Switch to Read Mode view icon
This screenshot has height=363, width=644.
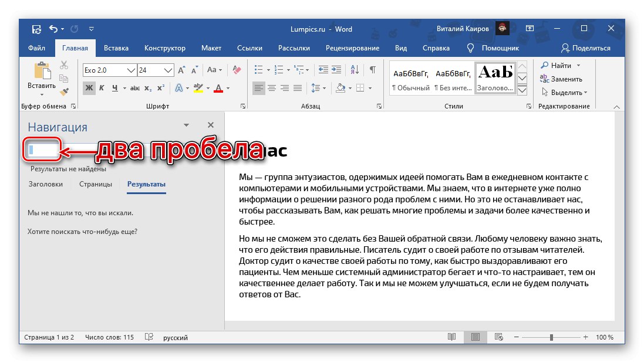coord(451,337)
